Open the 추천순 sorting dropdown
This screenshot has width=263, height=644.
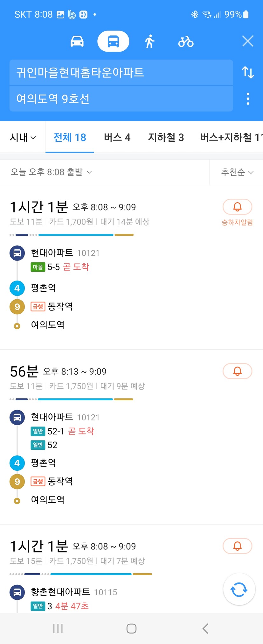point(237,172)
